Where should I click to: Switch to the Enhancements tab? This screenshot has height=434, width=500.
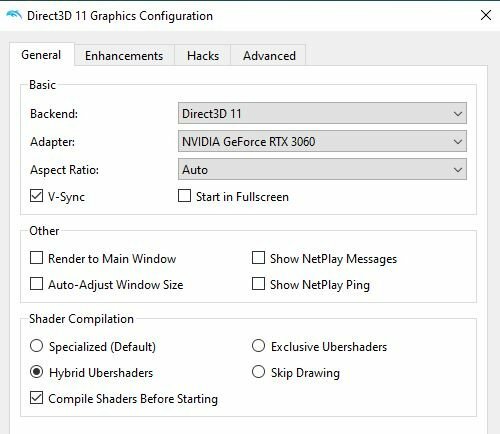(x=124, y=56)
